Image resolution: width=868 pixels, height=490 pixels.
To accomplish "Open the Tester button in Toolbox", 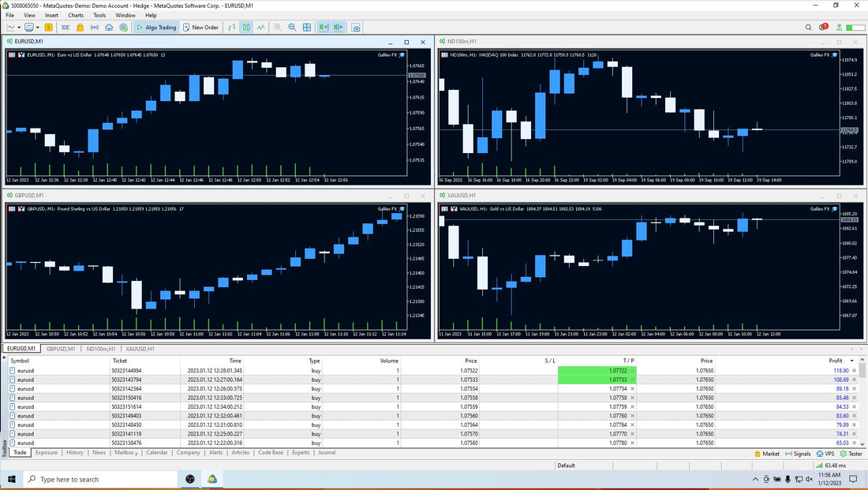I will click(851, 454).
